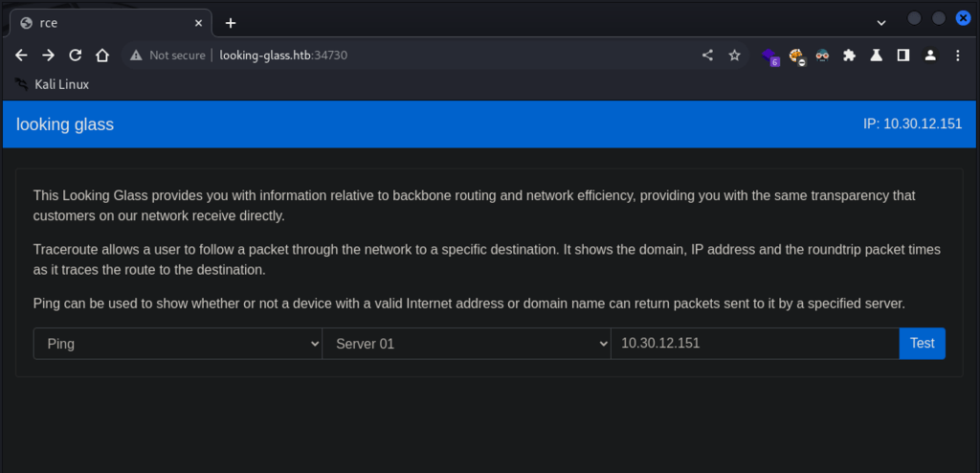Open the browser home page icon
Image resolution: width=980 pixels, height=473 pixels.
click(102, 56)
